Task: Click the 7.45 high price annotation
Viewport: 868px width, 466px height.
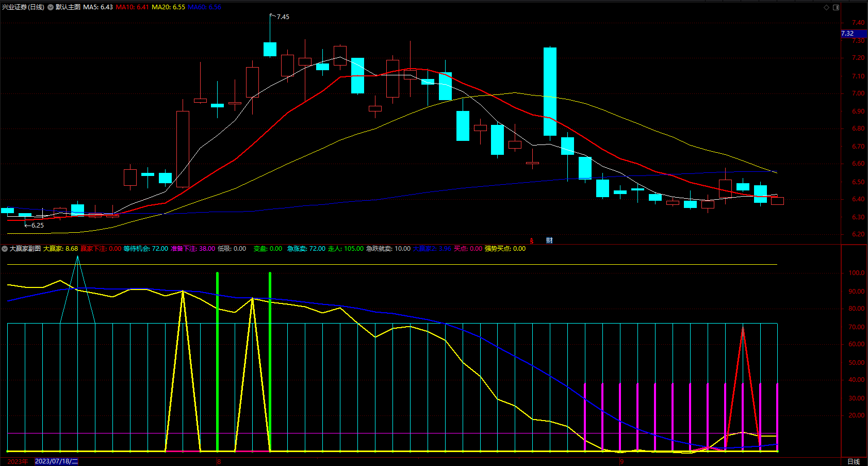Action: [283, 17]
